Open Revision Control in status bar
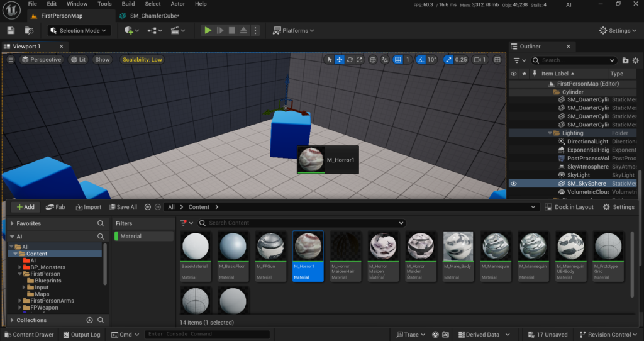This screenshot has width=644, height=341. click(x=608, y=335)
